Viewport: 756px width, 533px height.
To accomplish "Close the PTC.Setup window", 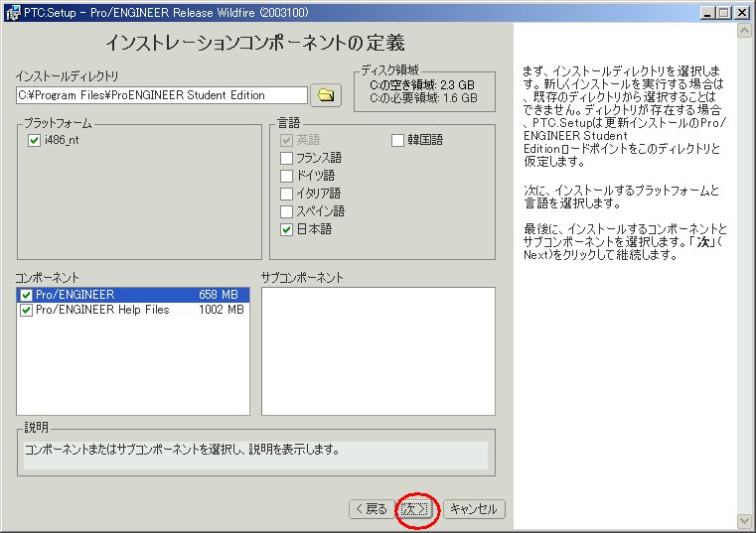I will [741, 13].
